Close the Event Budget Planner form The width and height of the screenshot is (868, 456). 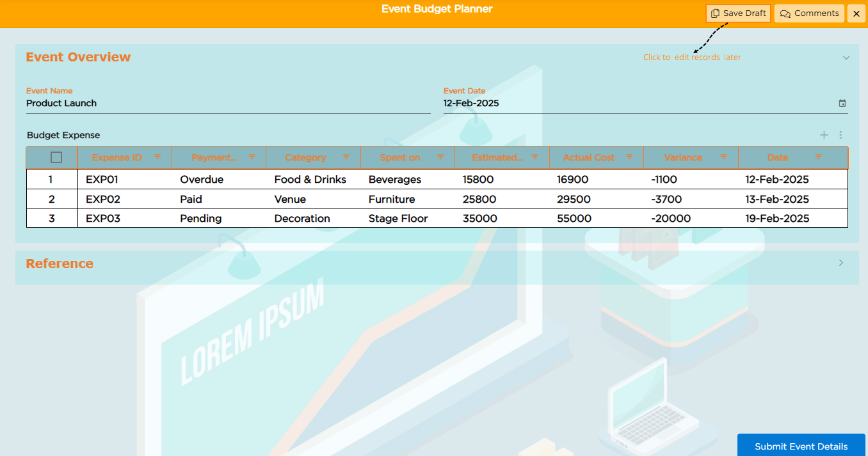tap(856, 13)
